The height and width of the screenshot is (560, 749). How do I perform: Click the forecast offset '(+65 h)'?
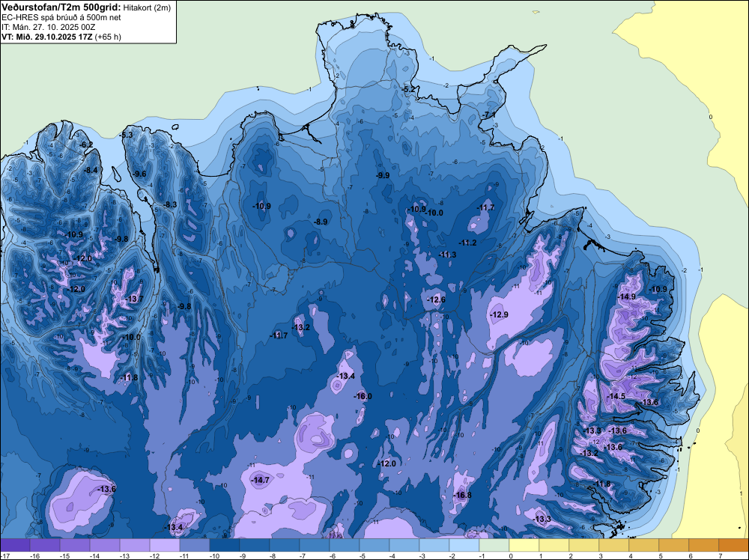(x=108, y=37)
